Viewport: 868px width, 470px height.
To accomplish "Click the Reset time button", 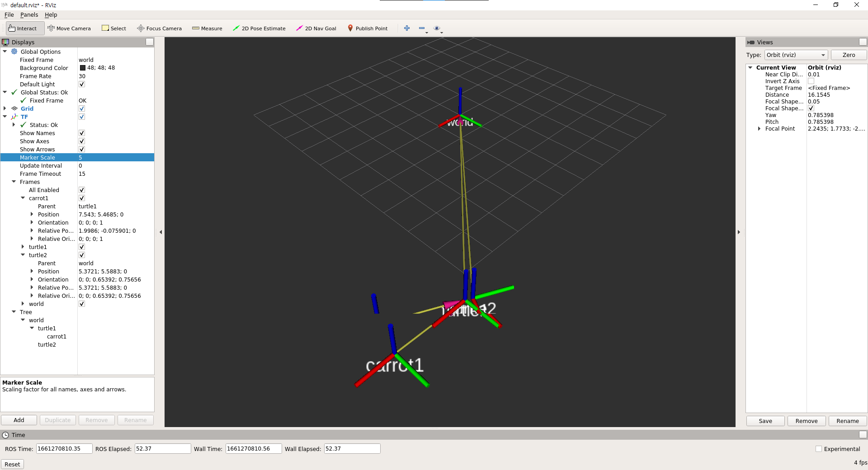I will 12,464.
